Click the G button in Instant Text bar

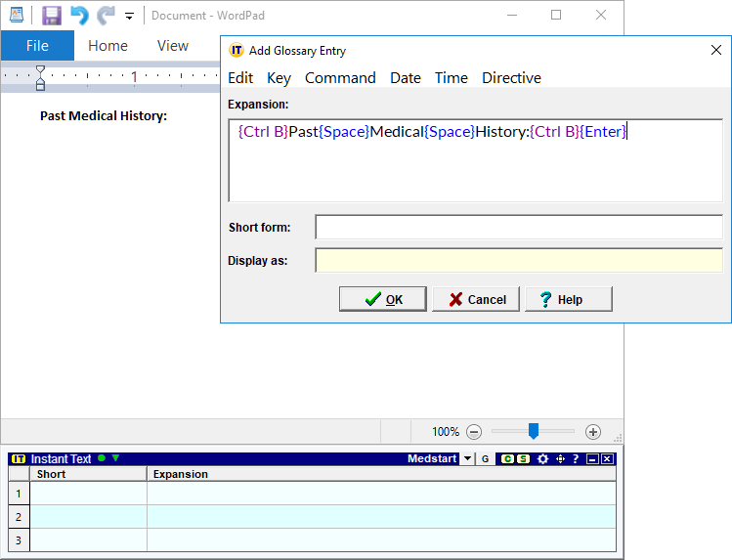[485, 459]
